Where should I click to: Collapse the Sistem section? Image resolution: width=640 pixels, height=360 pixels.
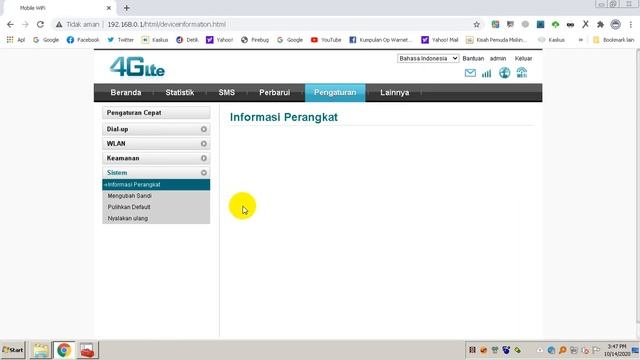click(x=156, y=173)
